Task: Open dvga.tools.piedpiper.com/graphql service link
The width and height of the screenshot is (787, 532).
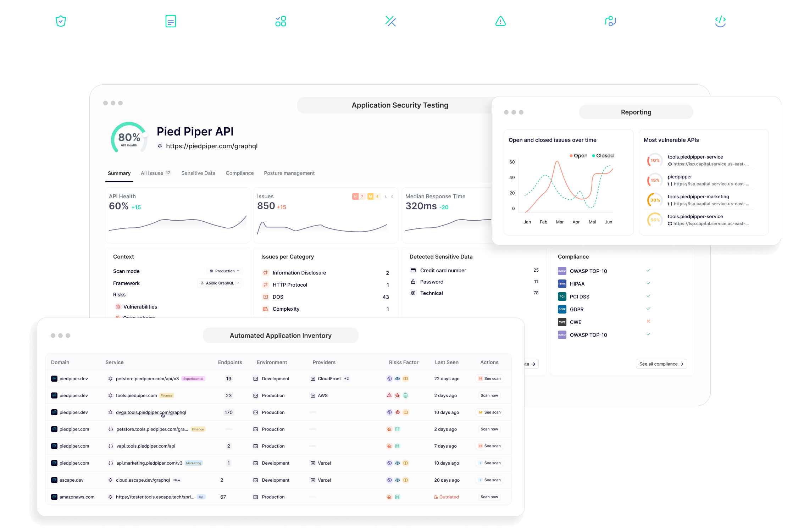Action: click(151, 412)
